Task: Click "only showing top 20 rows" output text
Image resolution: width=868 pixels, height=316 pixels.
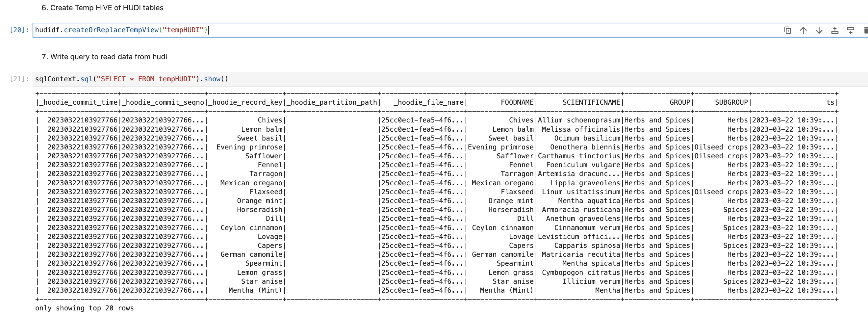Action: click(84, 308)
